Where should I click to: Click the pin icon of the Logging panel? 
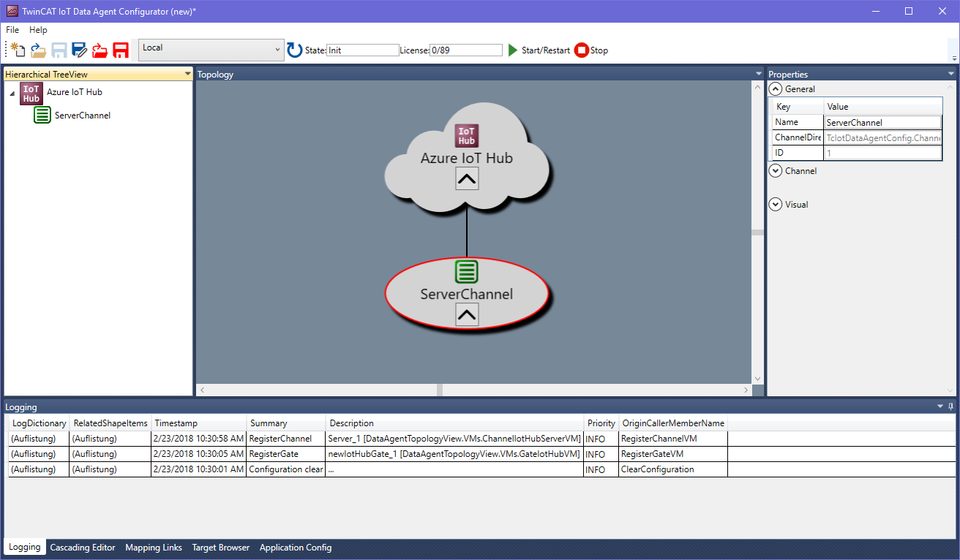point(951,406)
